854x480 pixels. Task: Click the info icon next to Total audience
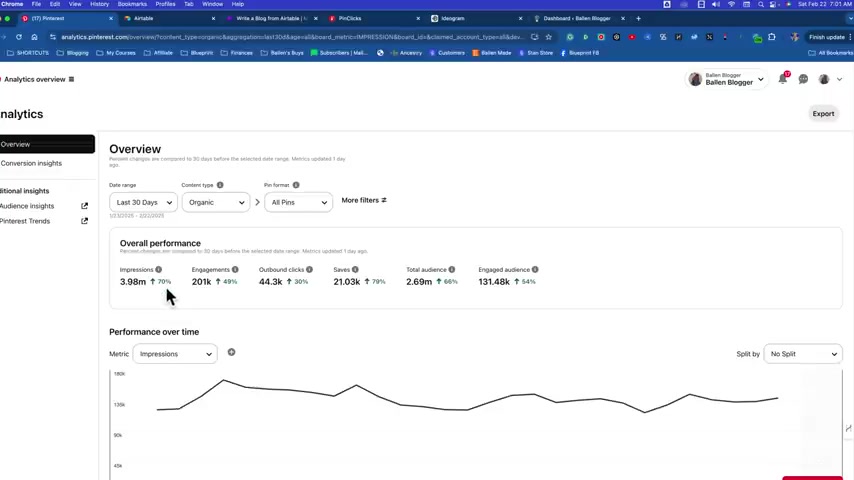[x=452, y=270]
